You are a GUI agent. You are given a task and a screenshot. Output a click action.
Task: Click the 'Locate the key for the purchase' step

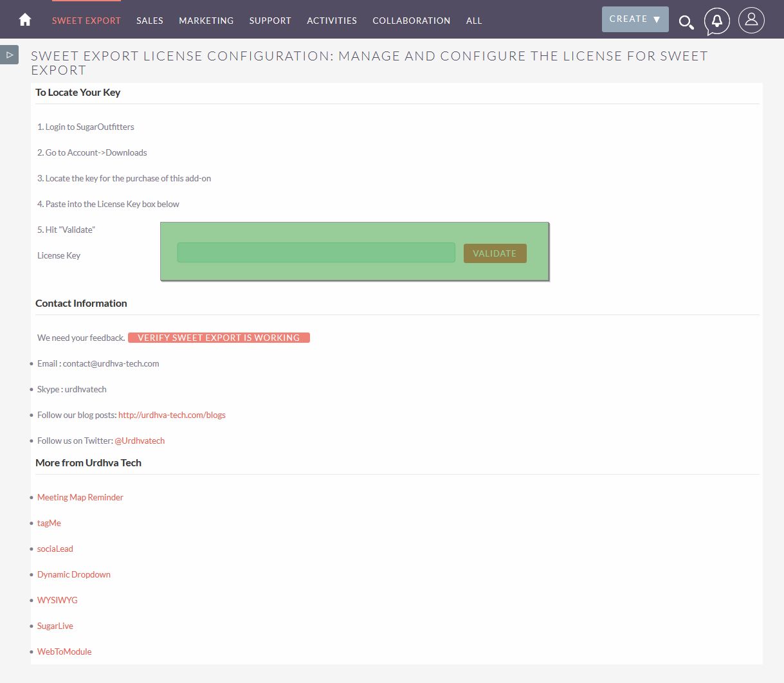tap(124, 178)
